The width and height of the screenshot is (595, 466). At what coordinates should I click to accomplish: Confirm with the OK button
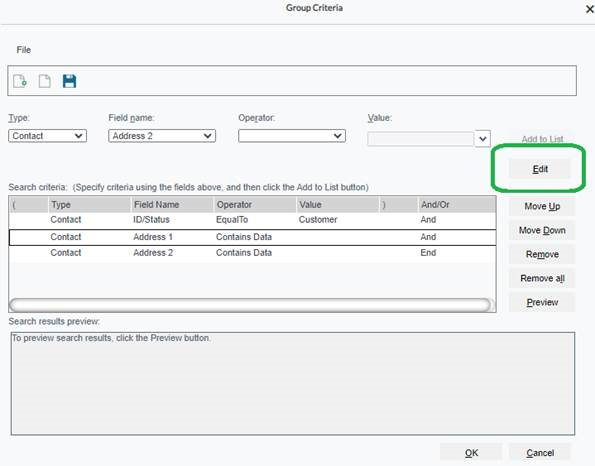(471, 453)
